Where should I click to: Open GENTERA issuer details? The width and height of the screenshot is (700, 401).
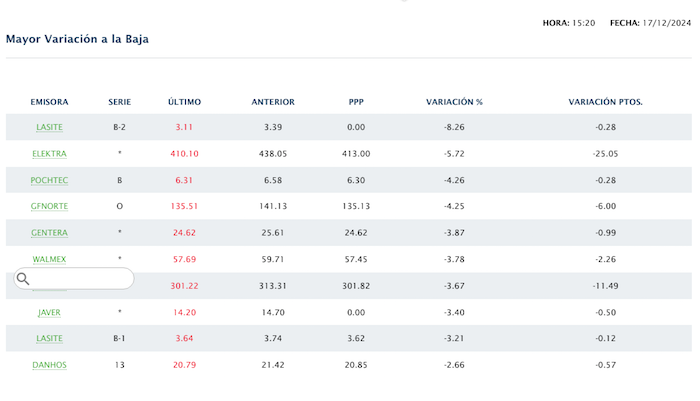[x=49, y=233]
